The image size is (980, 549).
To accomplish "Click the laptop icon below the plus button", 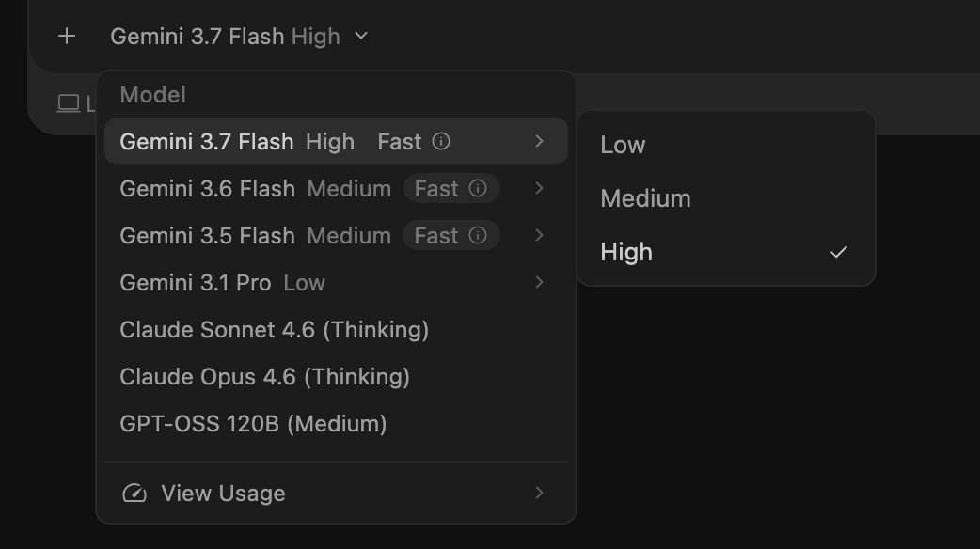I will pos(69,103).
